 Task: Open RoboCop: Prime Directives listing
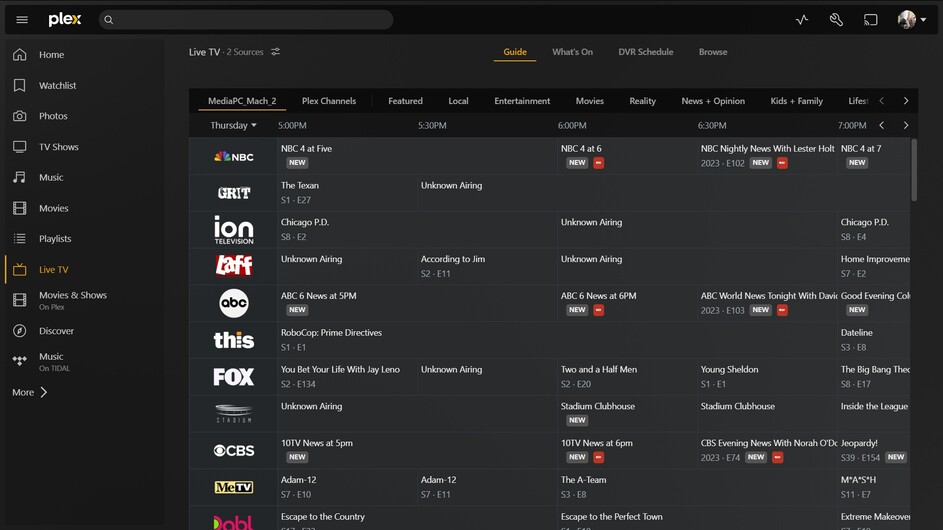tap(558, 339)
